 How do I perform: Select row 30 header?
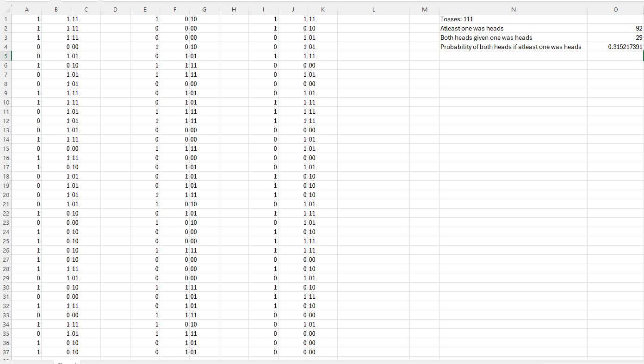pyautogui.click(x=6, y=287)
